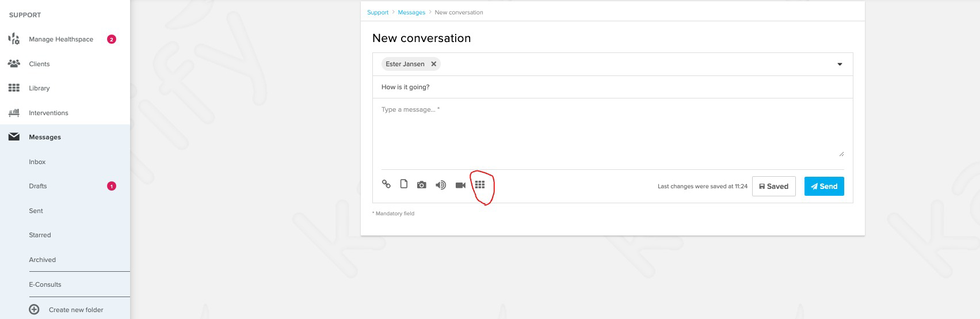Click the Create new folder plus icon

click(x=35, y=309)
